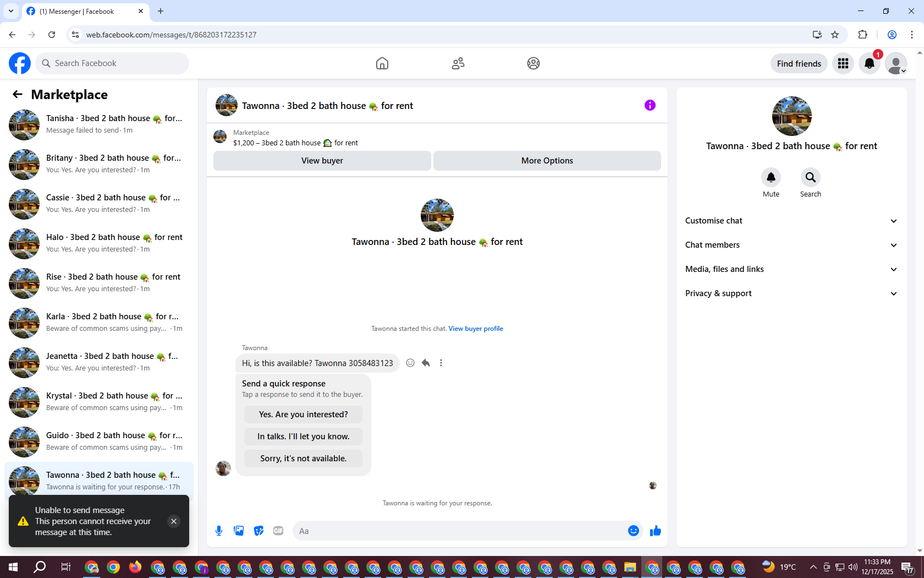Open Task View on taskbar
Viewport: 924px width, 578px height.
[65, 567]
